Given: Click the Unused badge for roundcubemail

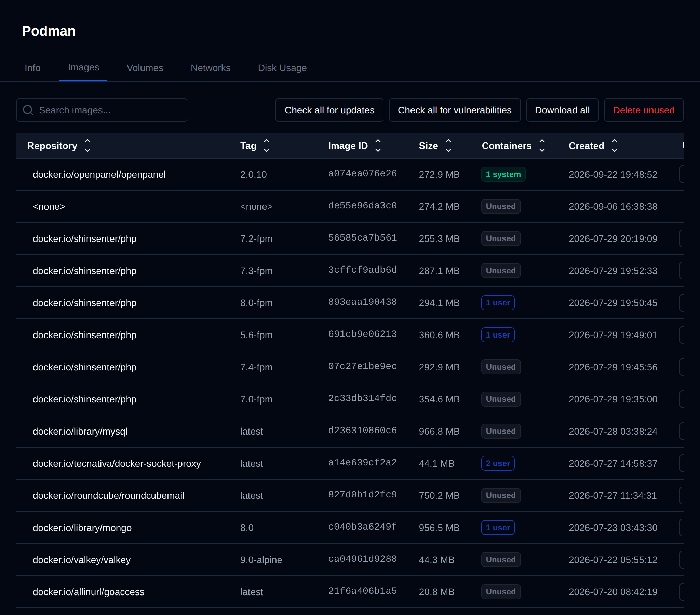Looking at the screenshot, I should tap(501, 495).
